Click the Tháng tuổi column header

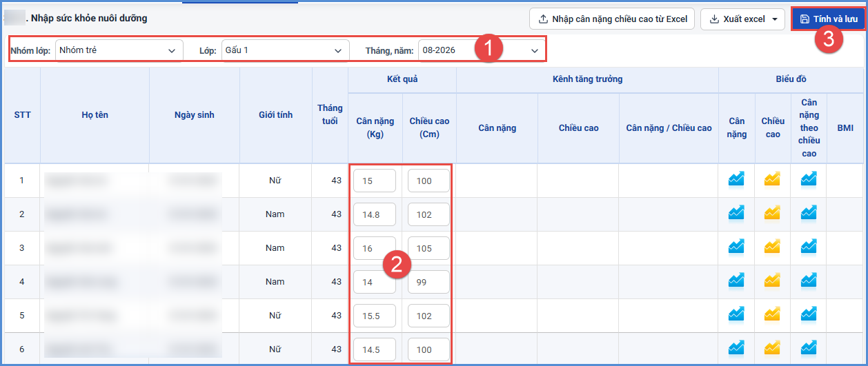pos(330,114)
